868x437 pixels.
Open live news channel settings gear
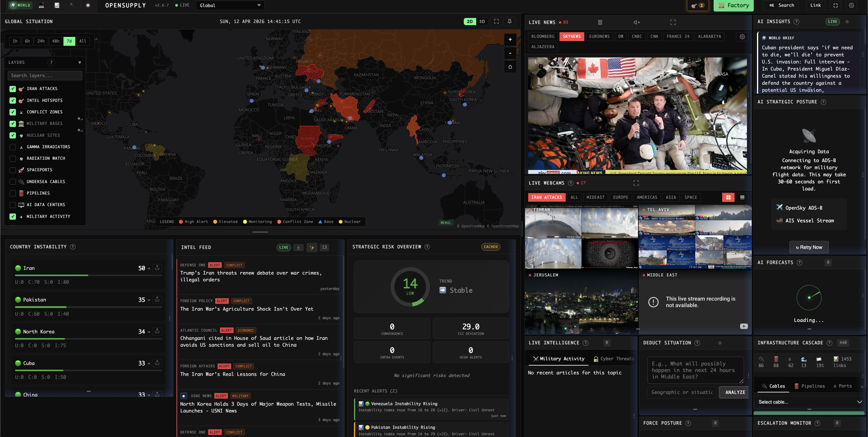pyautogui.click(x=742, y=37)
